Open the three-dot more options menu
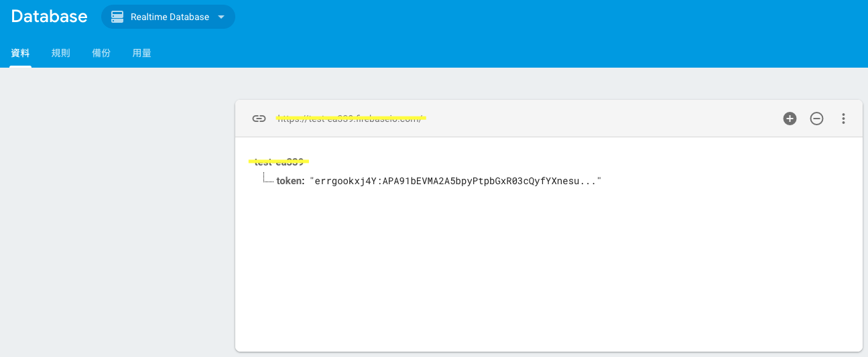868x357 pixels. pos(843,119)
